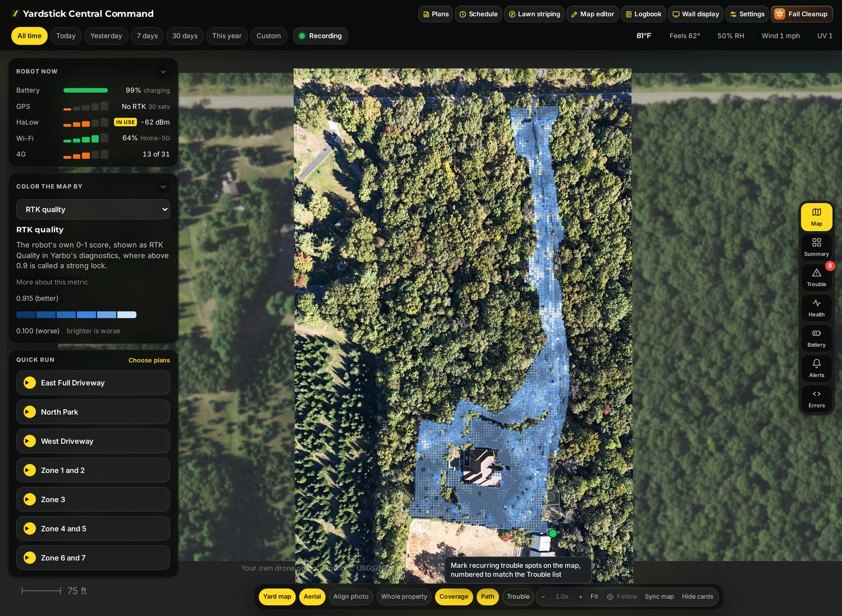Screen dimensions: 842x616
Task: Run the Zone 3 plan
Action: [93, 499]
